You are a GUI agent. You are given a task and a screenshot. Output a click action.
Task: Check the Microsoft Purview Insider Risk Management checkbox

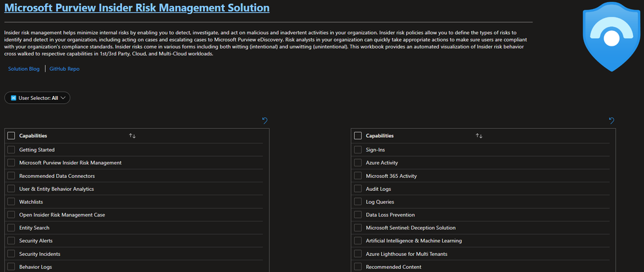pos(11,162)
